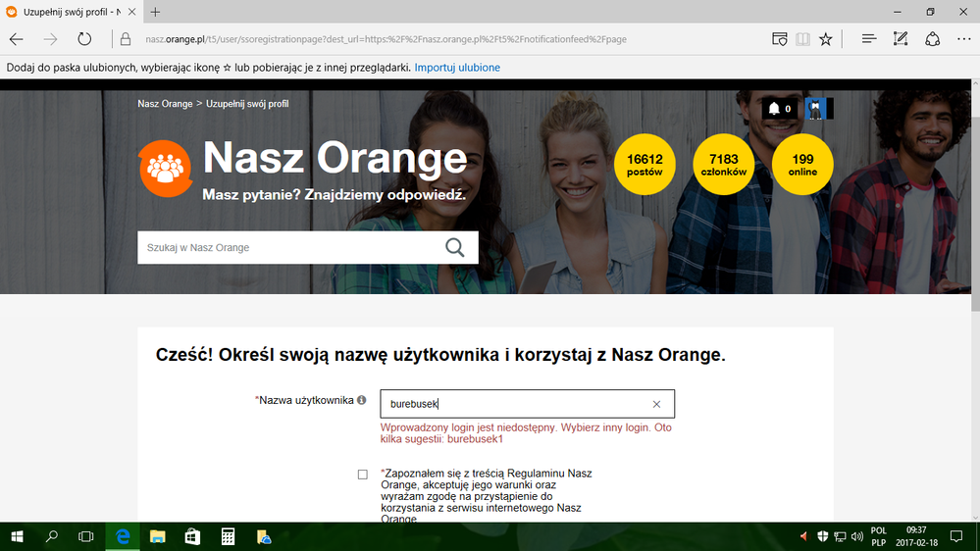Clear the username field with X
Screen dimensions: 980x551
pos(656,404)
